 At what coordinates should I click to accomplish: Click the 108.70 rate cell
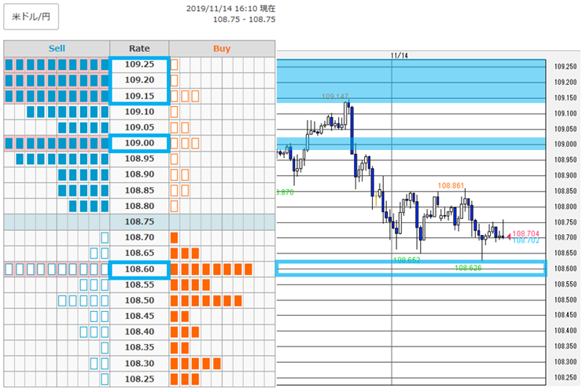pos(139,237)
